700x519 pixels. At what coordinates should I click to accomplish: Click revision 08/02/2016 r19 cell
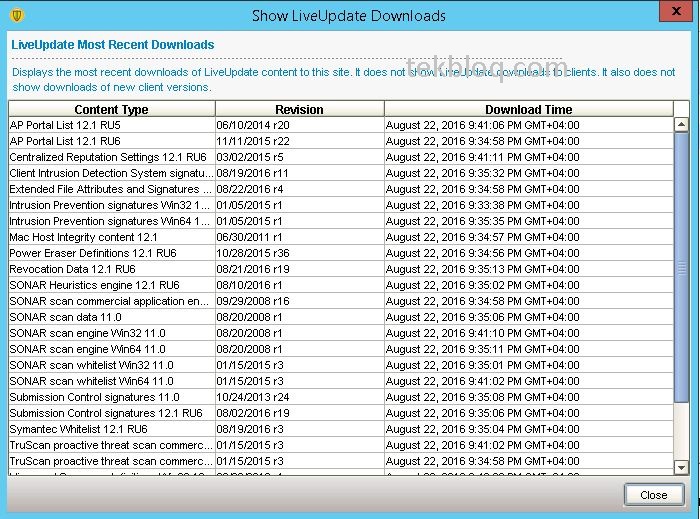[x=300, y=414]
